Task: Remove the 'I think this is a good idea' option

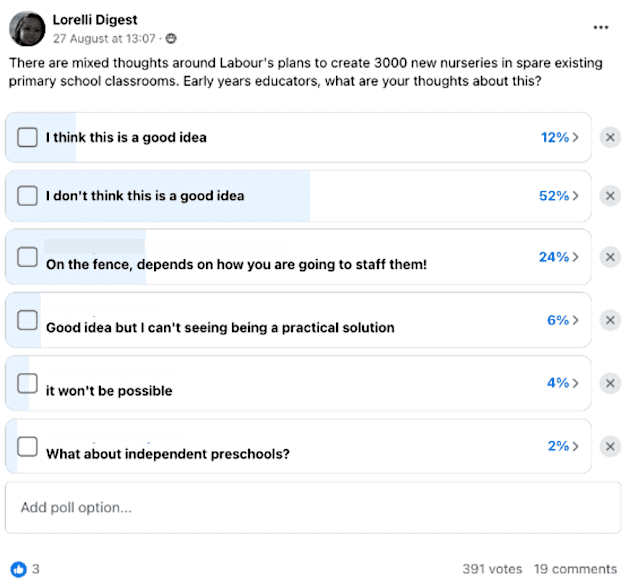Action: point(609,137)
